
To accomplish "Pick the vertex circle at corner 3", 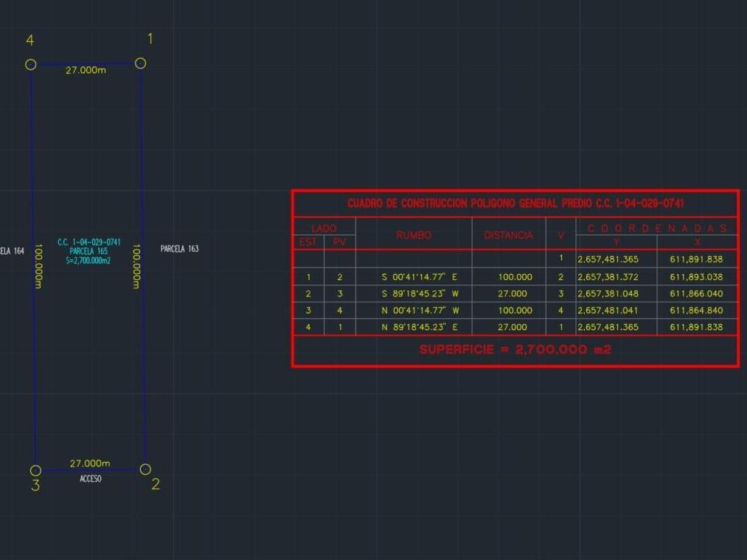I will pyautogui.click(x=35, y=470).
